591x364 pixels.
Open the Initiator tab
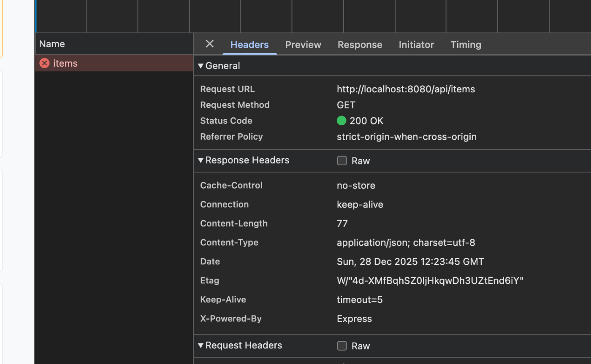pyautogui.click(x=416, y=45)
